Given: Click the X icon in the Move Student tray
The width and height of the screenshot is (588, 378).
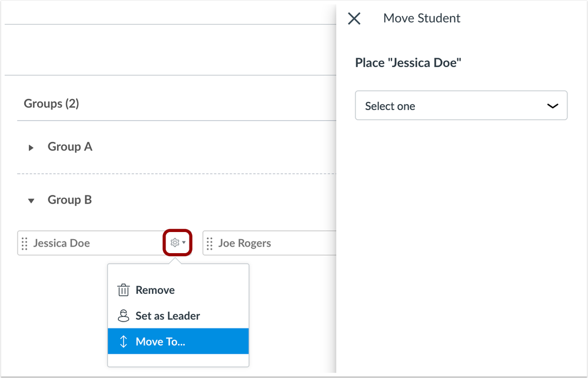Looking at the screenshot, I should 354,18.
